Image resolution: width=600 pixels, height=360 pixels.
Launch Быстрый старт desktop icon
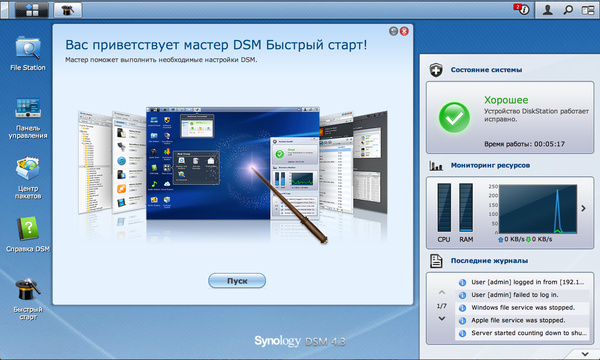pyautogui.click(x=28, y=300)
